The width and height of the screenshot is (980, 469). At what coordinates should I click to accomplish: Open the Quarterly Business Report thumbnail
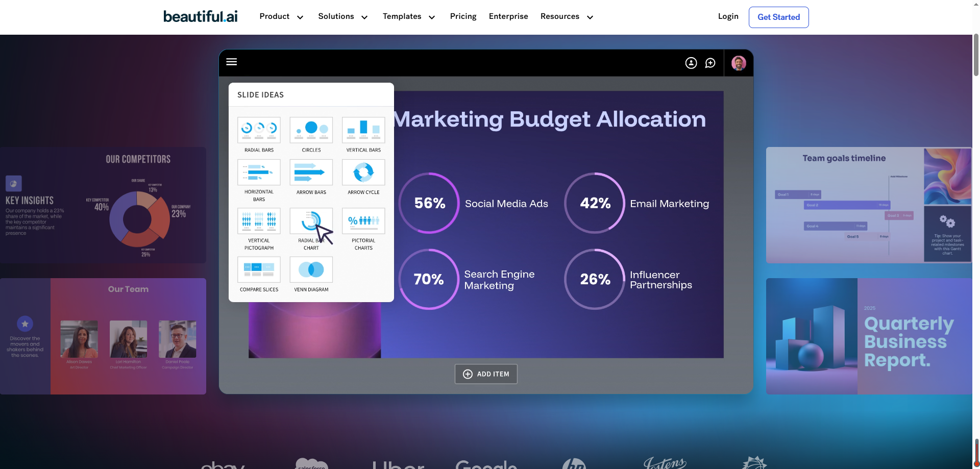pos(868,336)
